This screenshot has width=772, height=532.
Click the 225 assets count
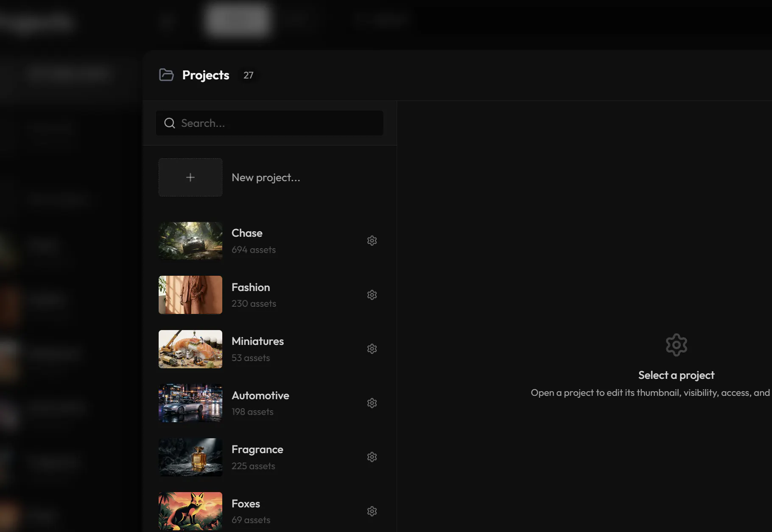pos(253,466)
